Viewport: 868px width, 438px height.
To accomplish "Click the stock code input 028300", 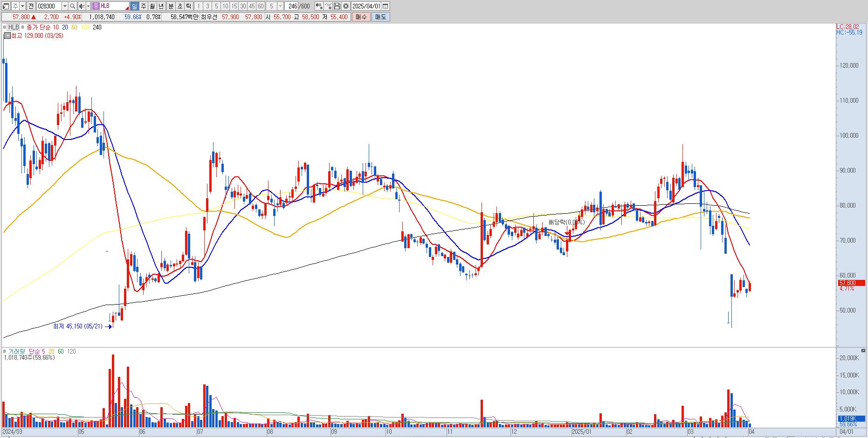I will coord(48,6).
